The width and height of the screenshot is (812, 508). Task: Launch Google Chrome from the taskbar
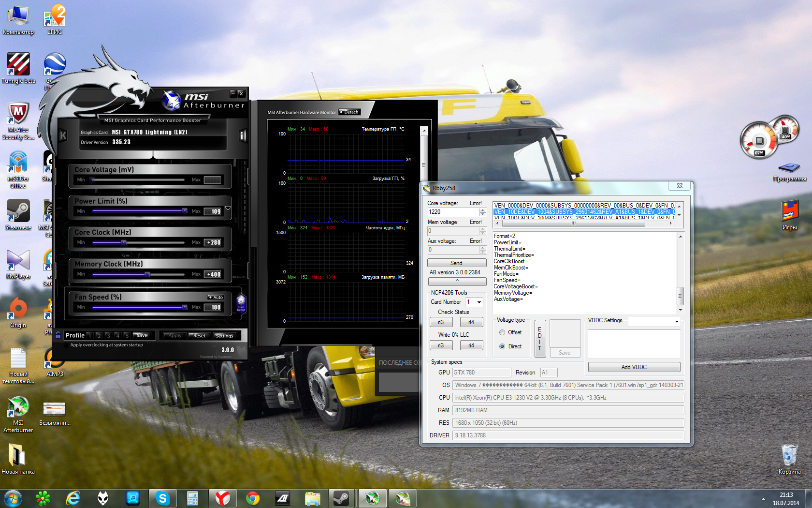point(253,498)
